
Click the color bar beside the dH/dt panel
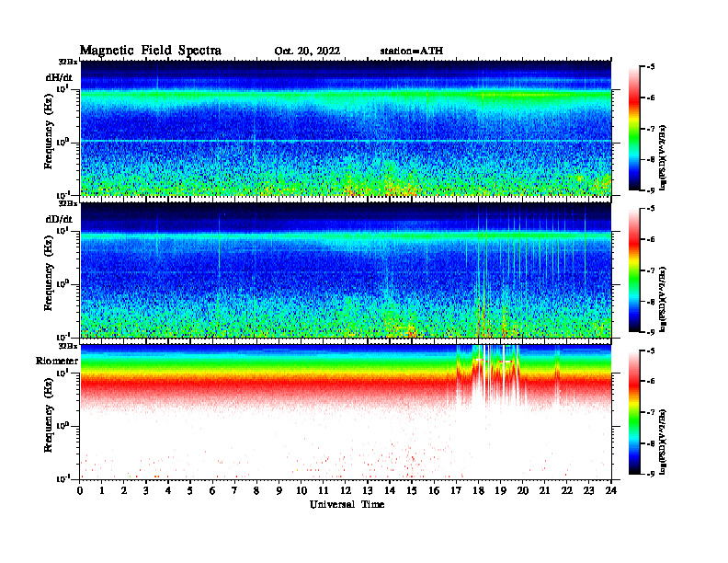[x=634, y=128]
